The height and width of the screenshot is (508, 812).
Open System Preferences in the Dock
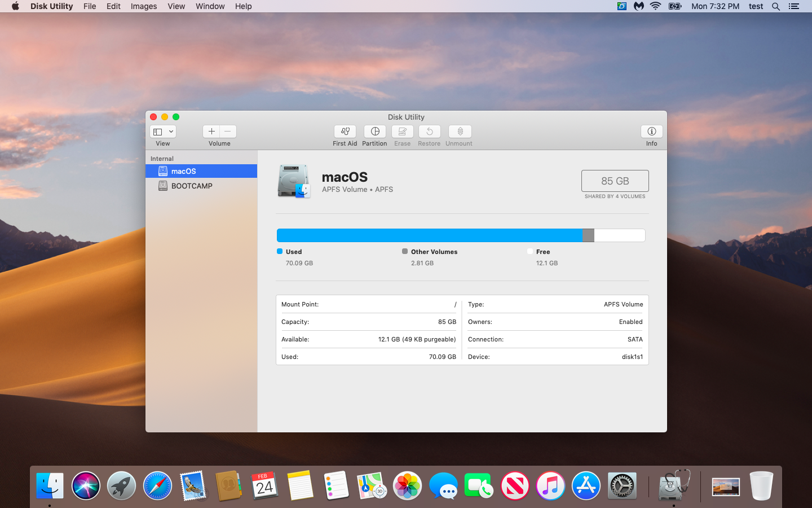tap(622, 485)
